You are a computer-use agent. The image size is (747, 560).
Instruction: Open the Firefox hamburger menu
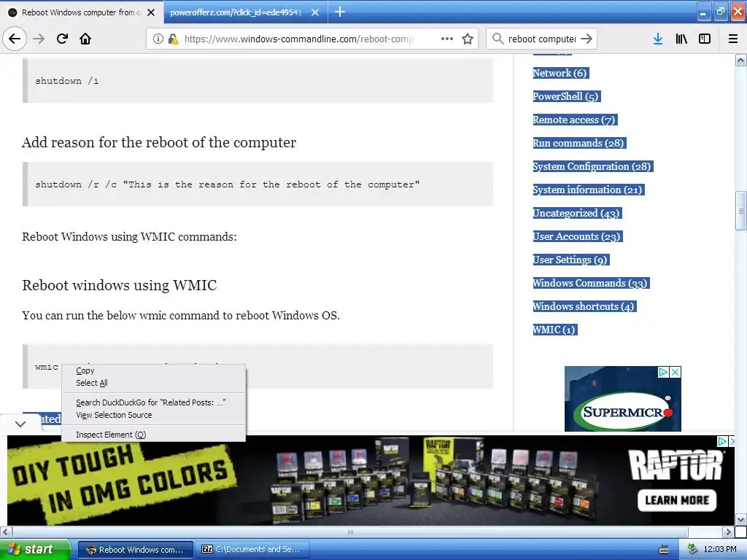733,39
